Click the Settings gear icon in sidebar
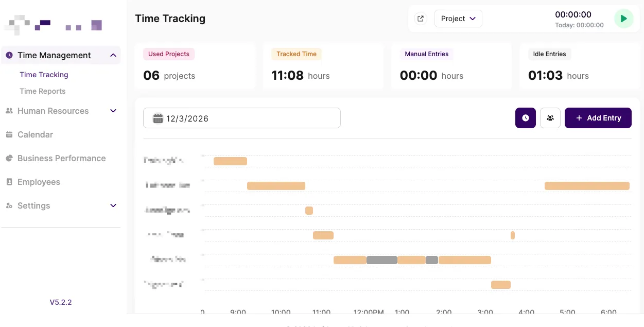 9,205
